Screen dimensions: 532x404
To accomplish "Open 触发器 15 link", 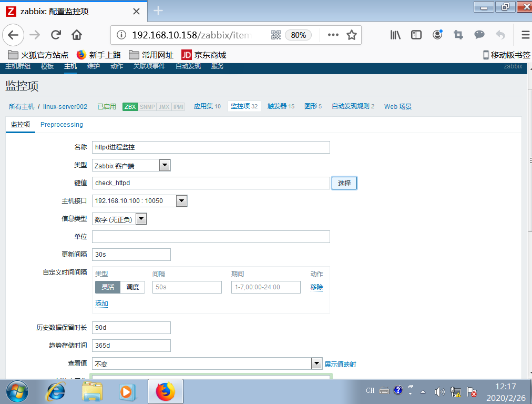I will (x=281, y=106).
